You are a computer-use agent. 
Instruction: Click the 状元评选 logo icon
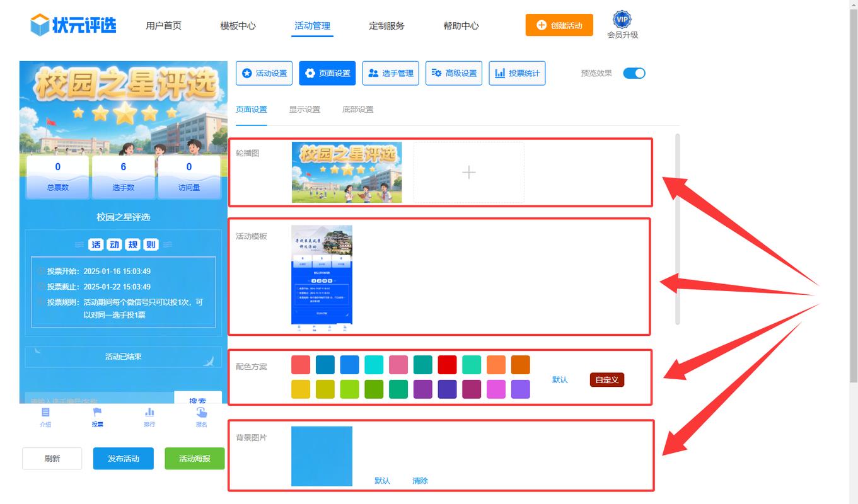[x=40, y=25]
